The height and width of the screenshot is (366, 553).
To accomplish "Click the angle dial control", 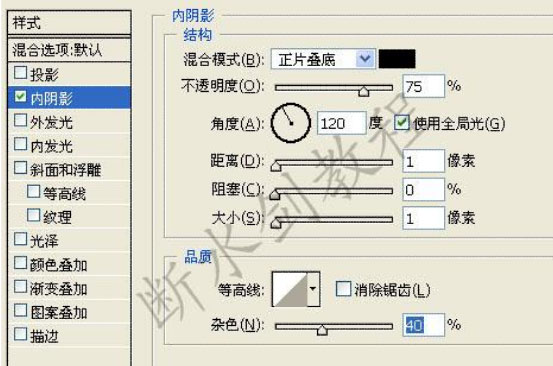I will (291, 123).
